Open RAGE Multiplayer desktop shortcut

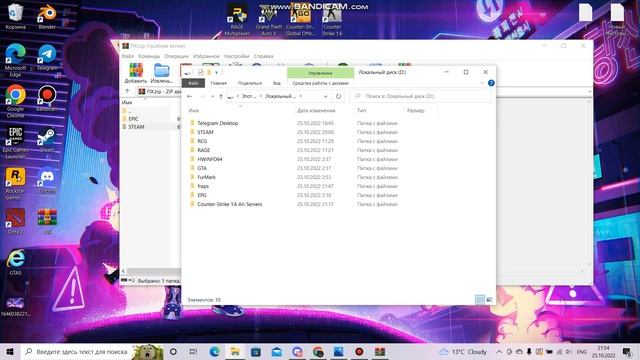point(237,19)
